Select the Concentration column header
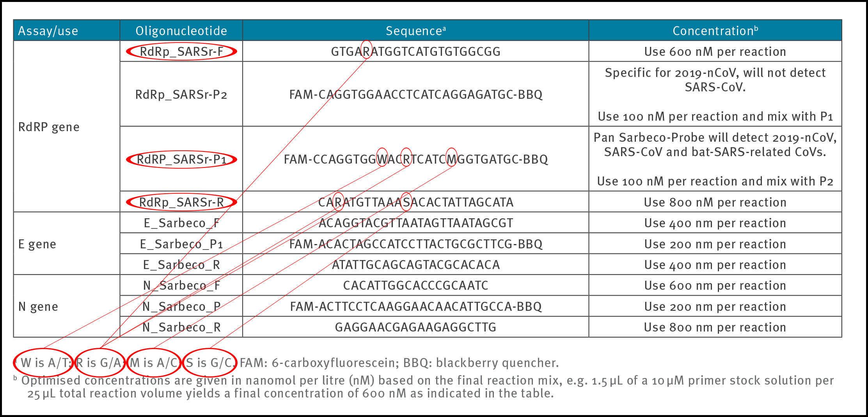Viewport: 868px width, 417px height. point(715,31)
